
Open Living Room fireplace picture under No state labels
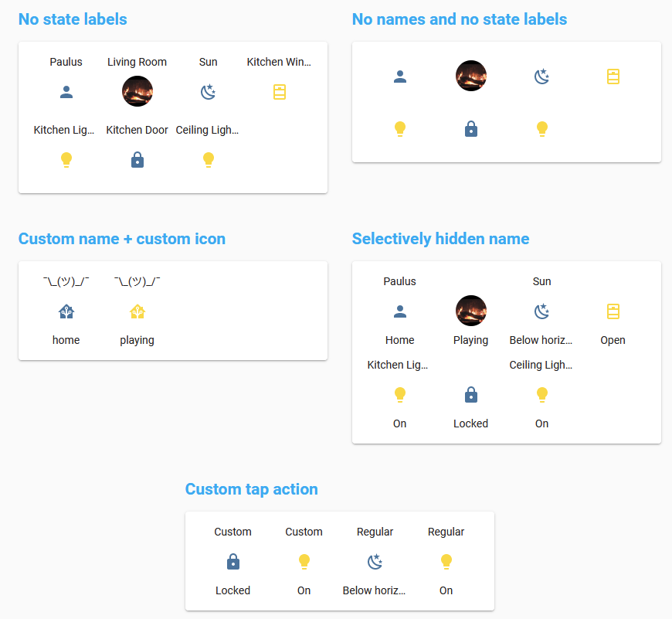(137, 93)
